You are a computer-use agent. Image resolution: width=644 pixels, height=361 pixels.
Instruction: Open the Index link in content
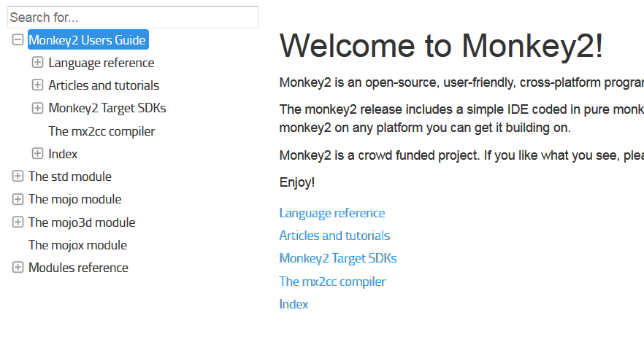(294, 304)
